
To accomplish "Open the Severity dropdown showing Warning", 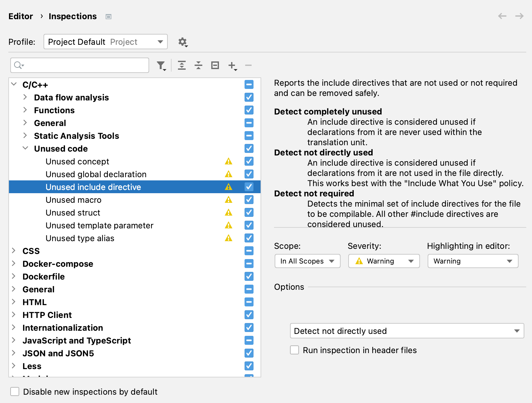I will (383, 261).
